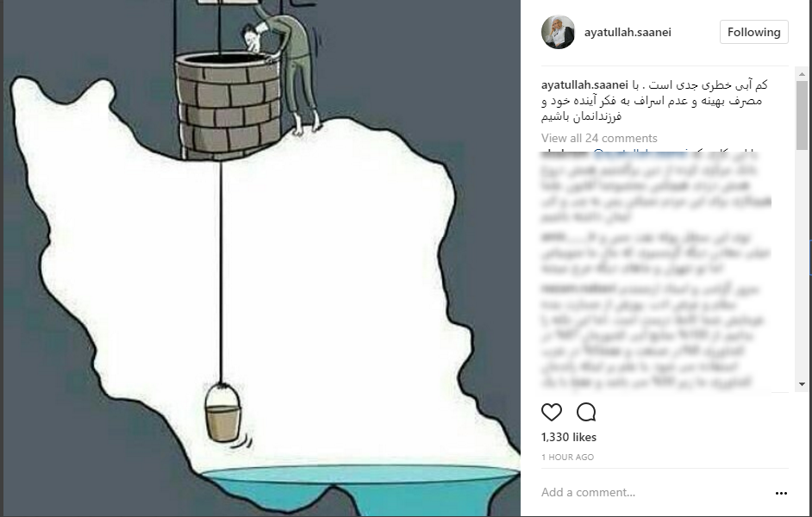Toggle the Following button
Image resolution: width=812 pixels, height=517 pixels.
click(754, 32)
